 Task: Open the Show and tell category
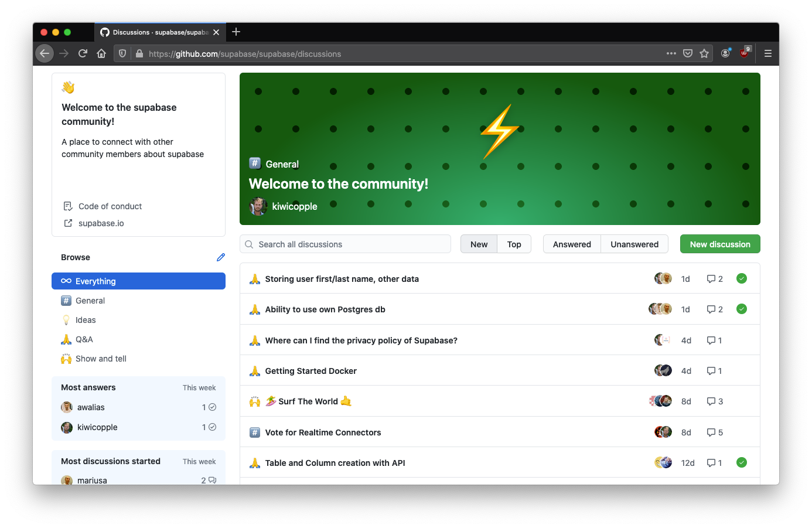[101, 359]
